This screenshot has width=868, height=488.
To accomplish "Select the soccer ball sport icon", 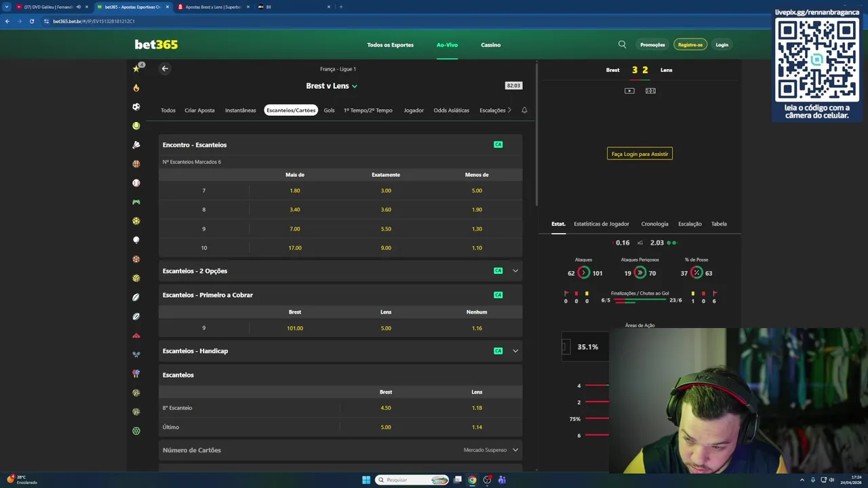I will click(x=136, y=106).
